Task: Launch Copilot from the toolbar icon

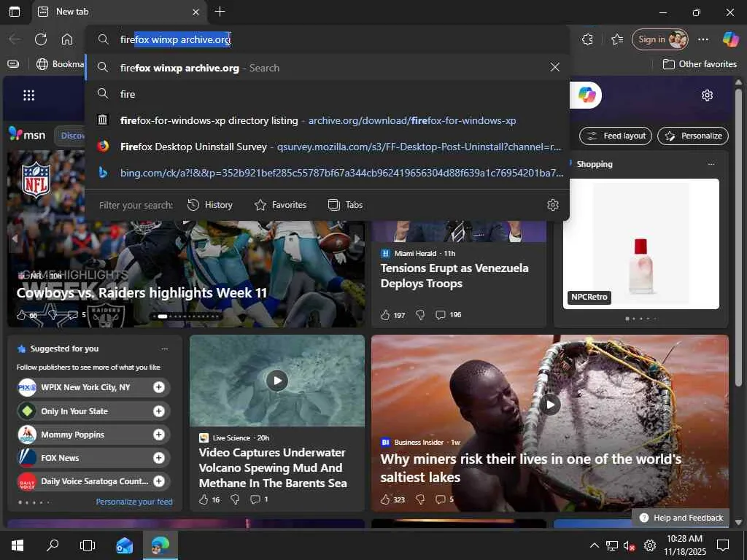Action: 729,39
